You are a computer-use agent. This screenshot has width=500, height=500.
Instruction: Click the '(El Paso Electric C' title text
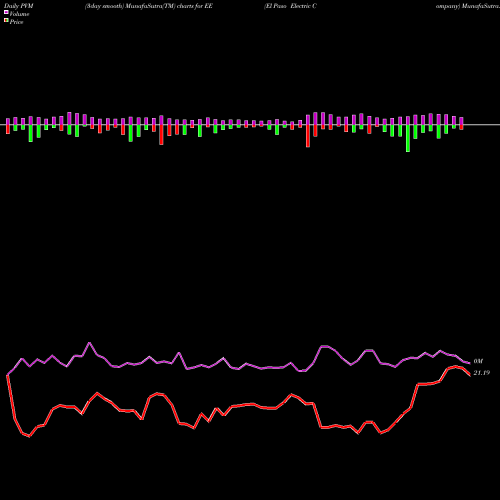tap(290, 6)
